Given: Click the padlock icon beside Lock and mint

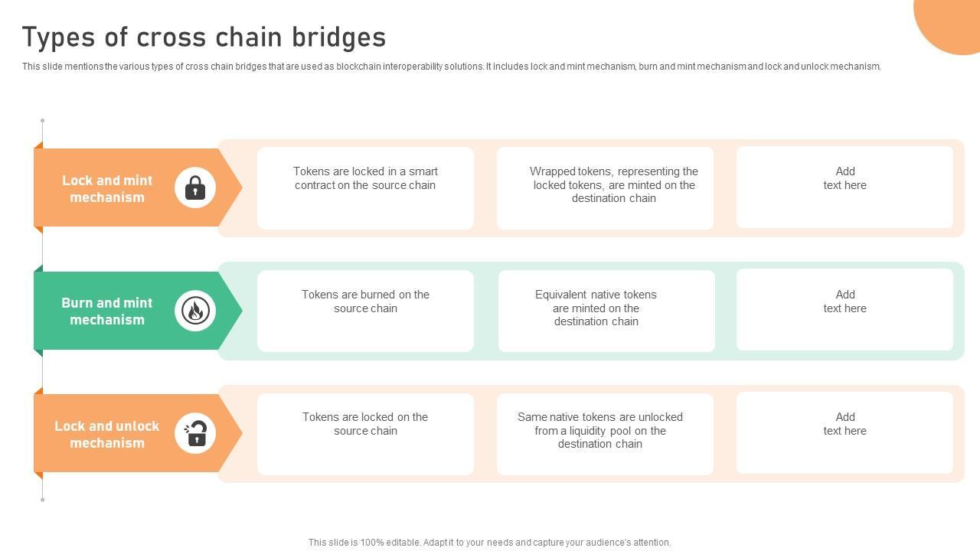Looking at the screenshot, I should point(195,187).
